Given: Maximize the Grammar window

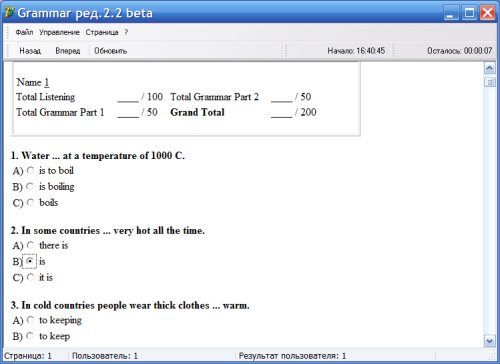Looking at the screenshot, I should 470,13.
